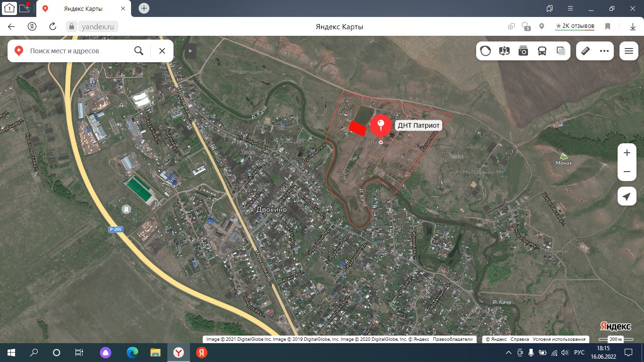The height and width of the screenshot is (362, 644).
Task: Toggle moving public transport bus icon
Action: (x=542, y=51)
